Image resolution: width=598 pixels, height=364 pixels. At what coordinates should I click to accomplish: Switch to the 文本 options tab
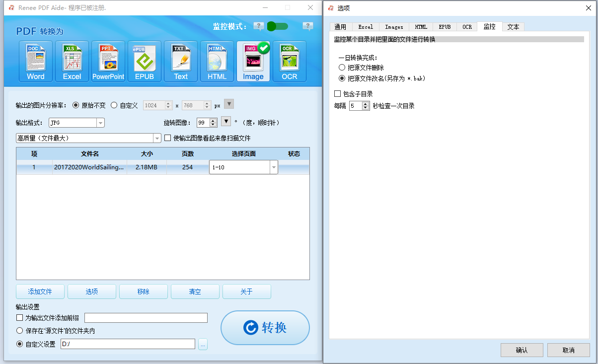[x=513, y=27]
